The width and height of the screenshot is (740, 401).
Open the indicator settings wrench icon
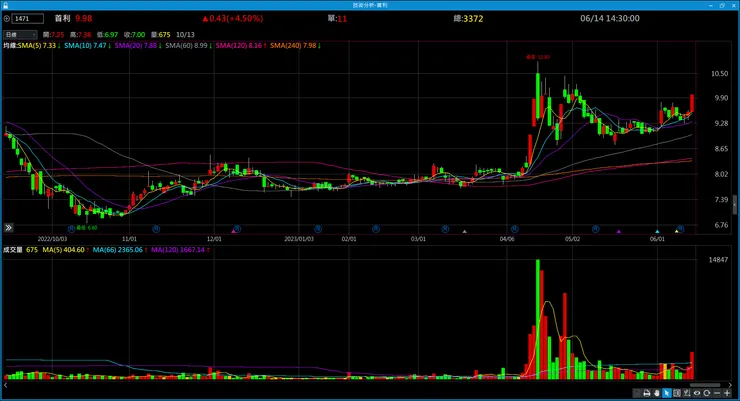tap(687, 393)
